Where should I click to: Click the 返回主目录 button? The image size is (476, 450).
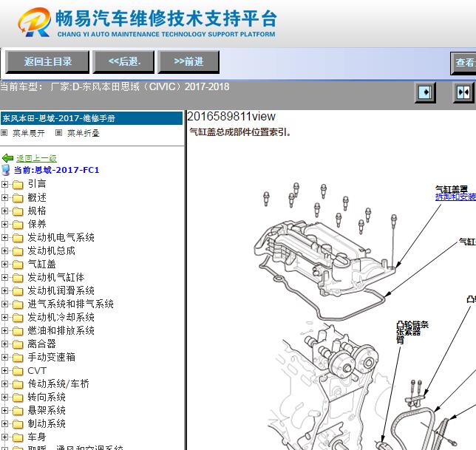coord(47,62)
